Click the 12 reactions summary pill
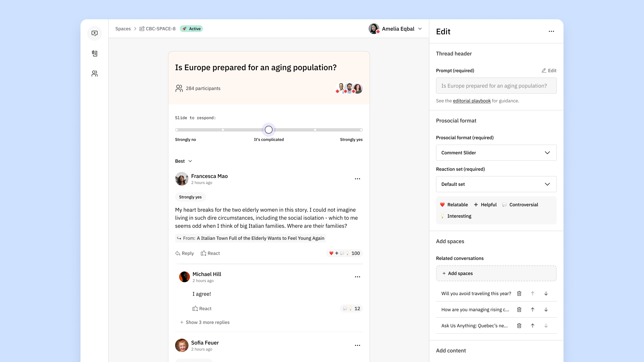Viewport: 644px width, 362px height. [351, 309]
